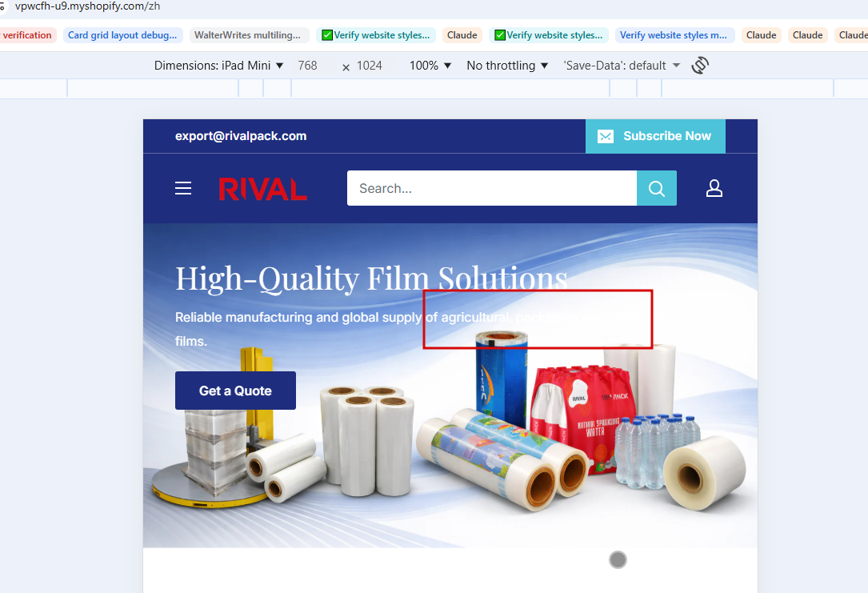Screen dimensions: 868x593
Task: Click the height field showing 1024
Action: tap(370, 66)
